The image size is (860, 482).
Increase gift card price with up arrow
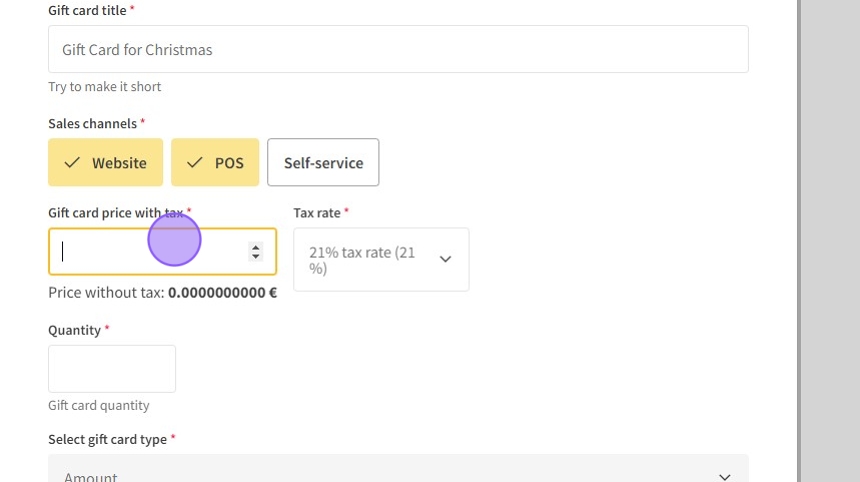point(256,247)
